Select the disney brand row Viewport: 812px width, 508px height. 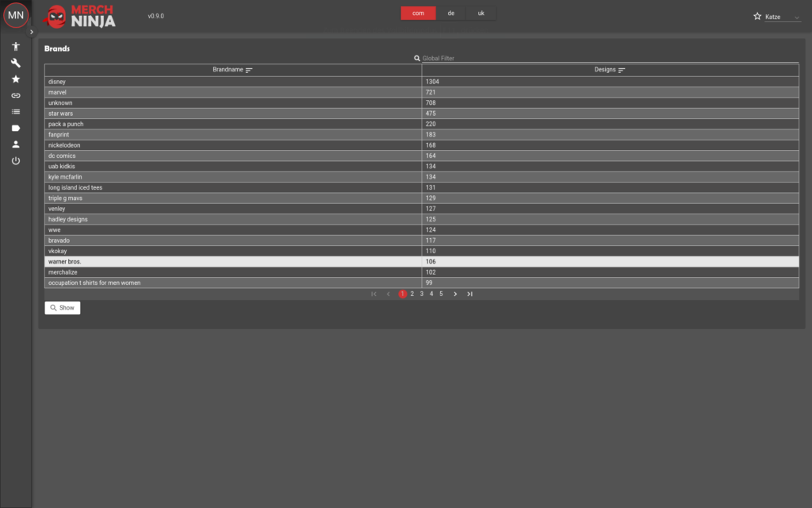(422, 82)
